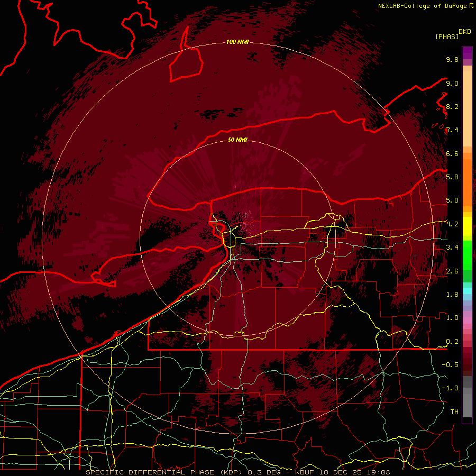Click the 2.6 legend value
476x476 pixels.
[452, 271]
